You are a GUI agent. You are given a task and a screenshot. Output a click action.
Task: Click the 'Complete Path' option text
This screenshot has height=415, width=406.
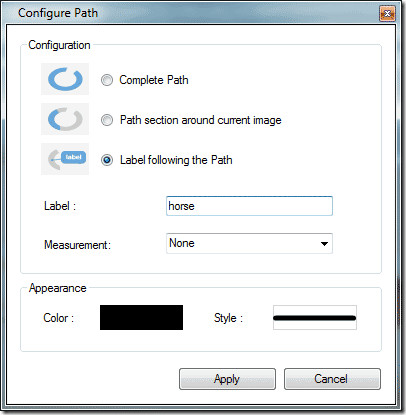154,80
